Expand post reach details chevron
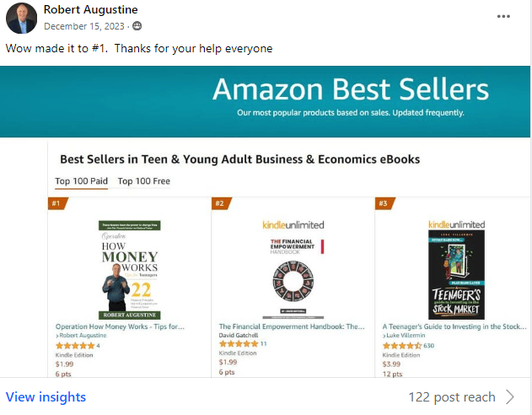 pyautogui.click(x=510, y=397)
